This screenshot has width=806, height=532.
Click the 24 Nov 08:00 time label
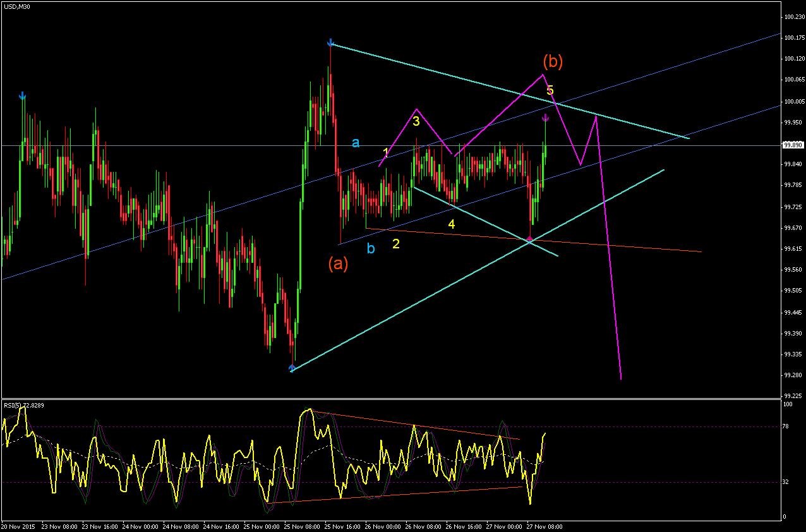[180, 526]
